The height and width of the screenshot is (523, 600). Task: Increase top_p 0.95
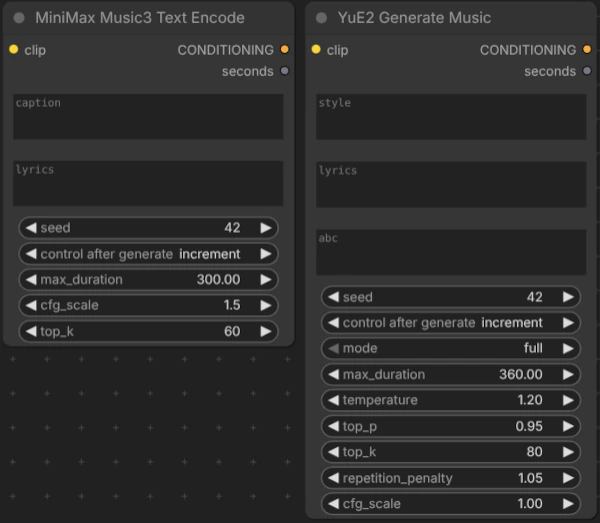click(568, 426)
